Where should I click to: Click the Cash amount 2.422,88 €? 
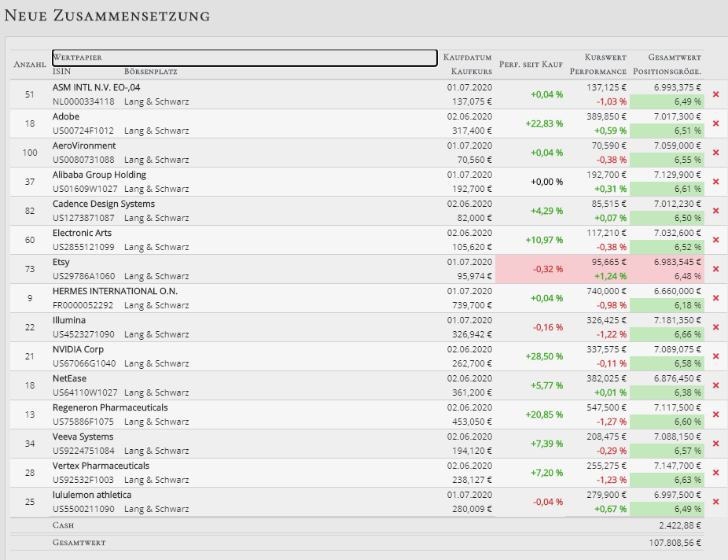[680, 525]
